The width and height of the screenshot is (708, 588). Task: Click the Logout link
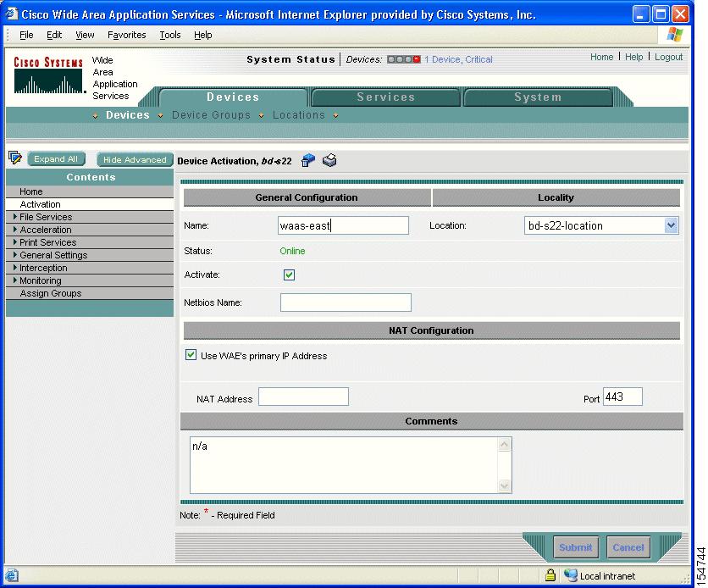tap(668, 57)
